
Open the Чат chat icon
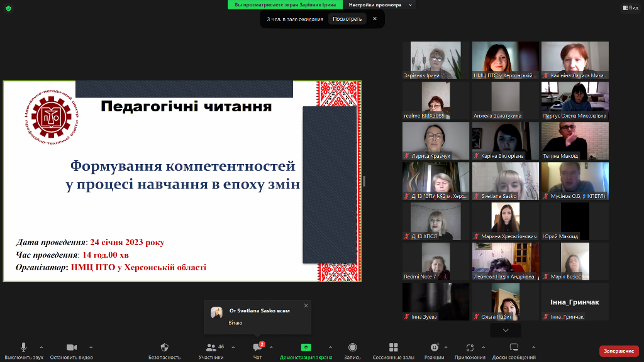tap(257, 348)
